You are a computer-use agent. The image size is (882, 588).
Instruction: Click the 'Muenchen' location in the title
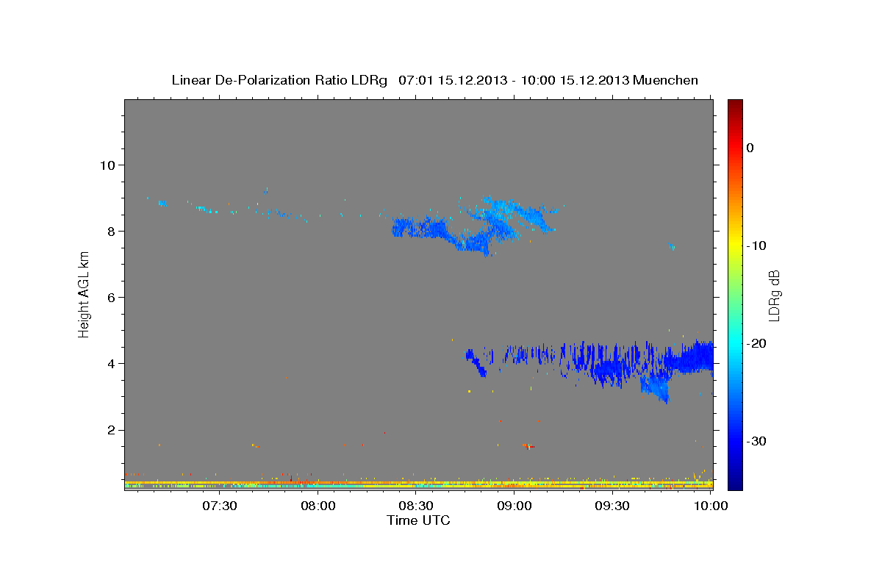(666, 80)
